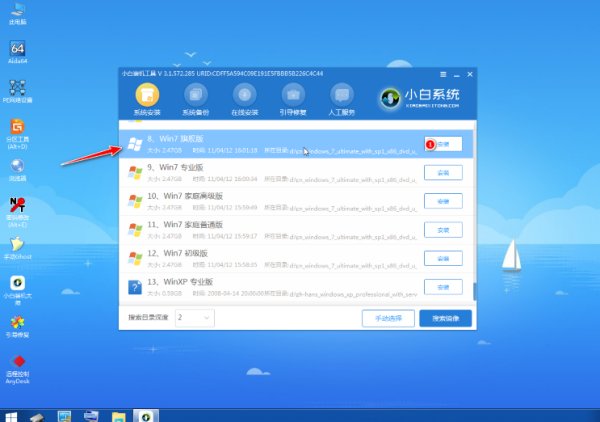Viewport: 600px width, 422px height.
Task: Click the drive-like taskbar icon beside the folder
Action: tap(91, 416)
